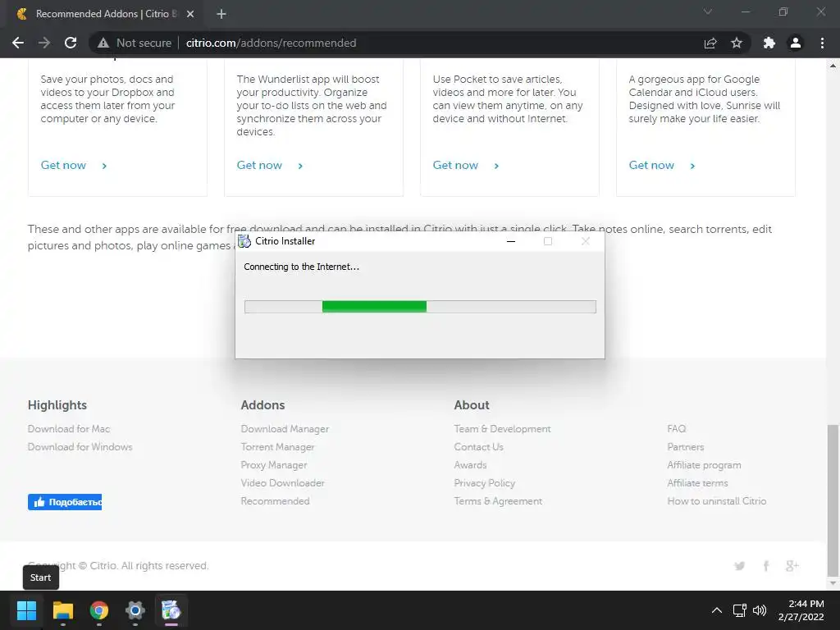Click the scrollbar down arrow
The height and width of the screenshot is (630, 840).
(x=833, y=583)
